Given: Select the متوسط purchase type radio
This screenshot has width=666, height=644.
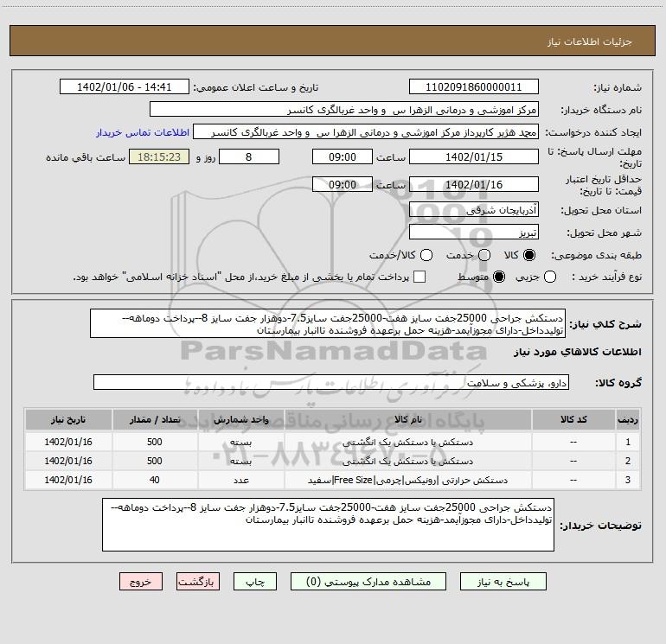Looking at the screenshot, I should coord(499,277).
